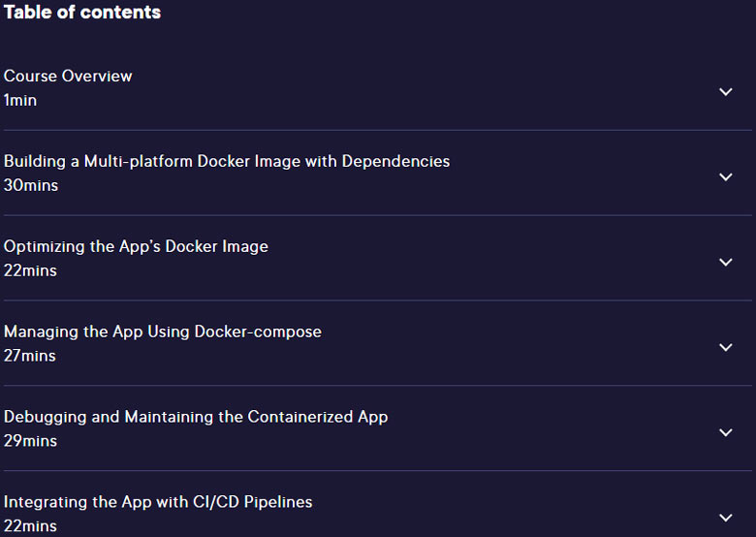Expand chevron for Integrating the App with CI/CD Pipelines
The image size is (756, 537).
click(x=726, y=518)
